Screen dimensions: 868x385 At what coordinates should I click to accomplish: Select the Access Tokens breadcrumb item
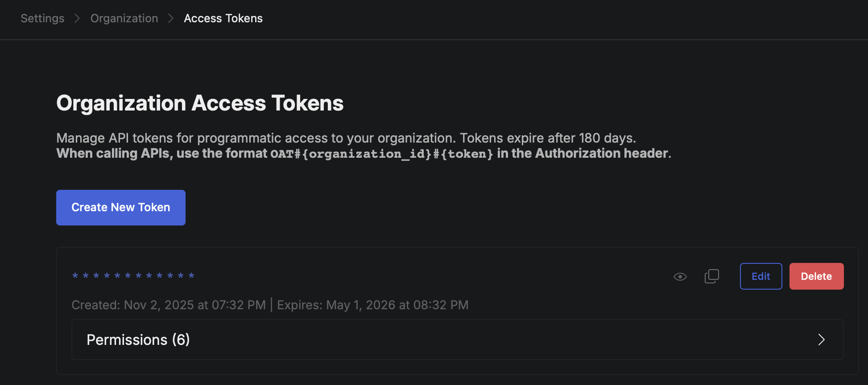click(x=223, y=18)
